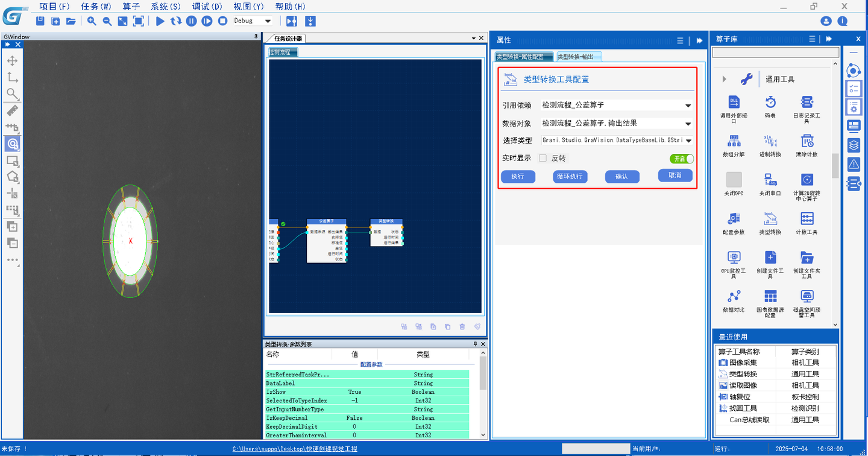Pause execution with the pause icon
The width and height of the screenshot is (868, 456).
click(191, 21)
